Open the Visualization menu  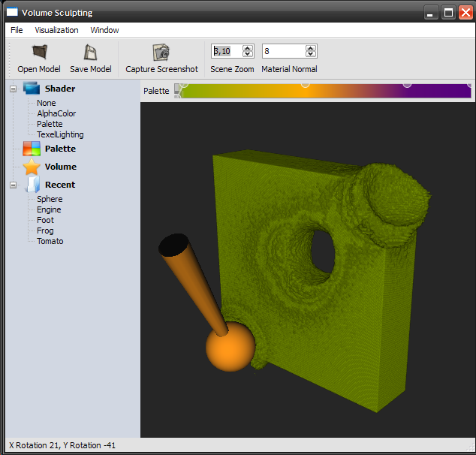tap(56, 30)
